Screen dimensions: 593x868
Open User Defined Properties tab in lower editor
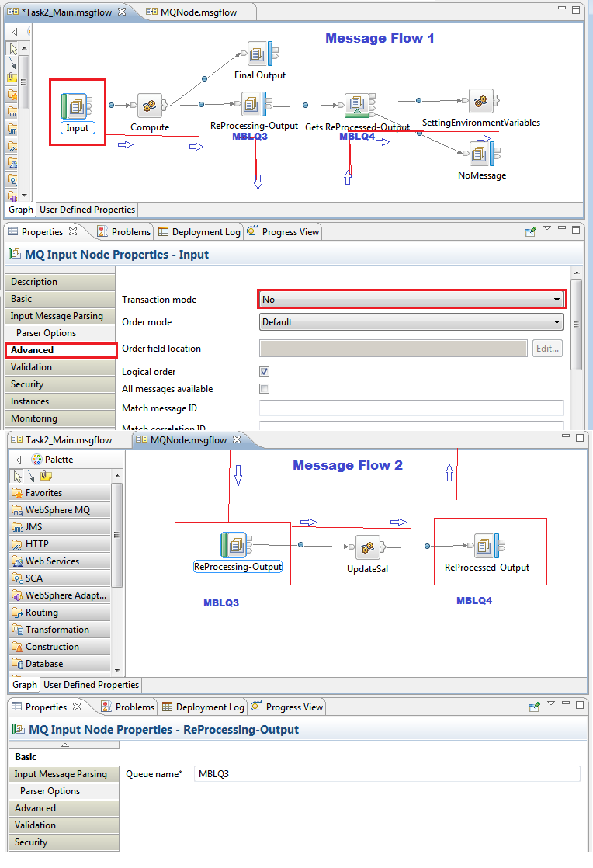(x=92, y=685)
